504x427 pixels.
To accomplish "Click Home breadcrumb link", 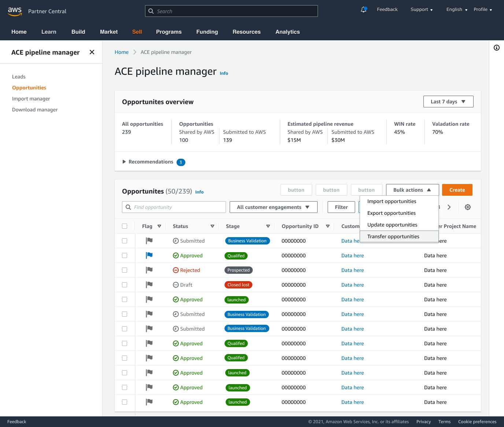I will click(122, 52).
